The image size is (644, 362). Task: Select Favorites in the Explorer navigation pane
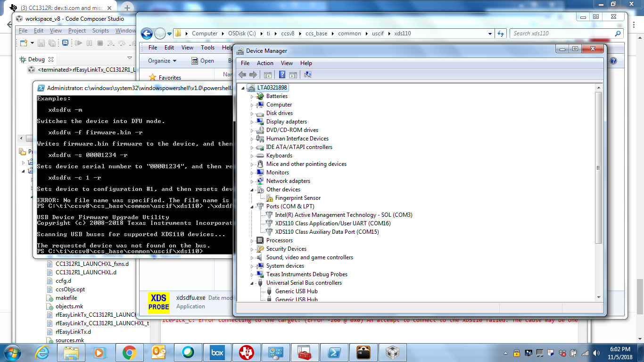click(x=170, y=78)
